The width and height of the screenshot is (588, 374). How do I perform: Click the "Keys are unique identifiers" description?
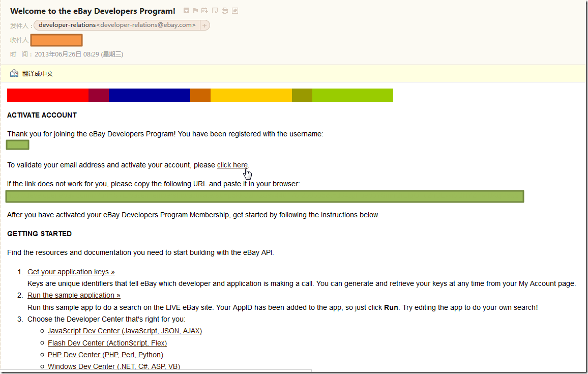point(302,283)
